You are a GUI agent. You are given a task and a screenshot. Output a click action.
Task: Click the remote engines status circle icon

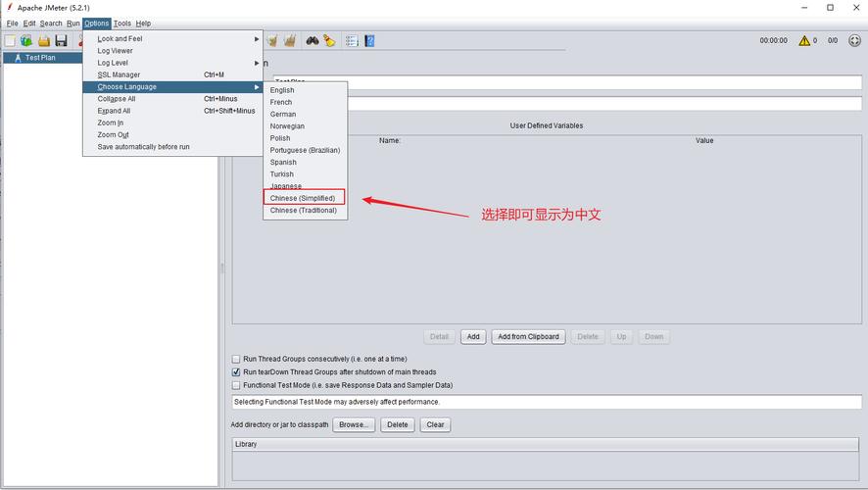(x=854, y=40)
